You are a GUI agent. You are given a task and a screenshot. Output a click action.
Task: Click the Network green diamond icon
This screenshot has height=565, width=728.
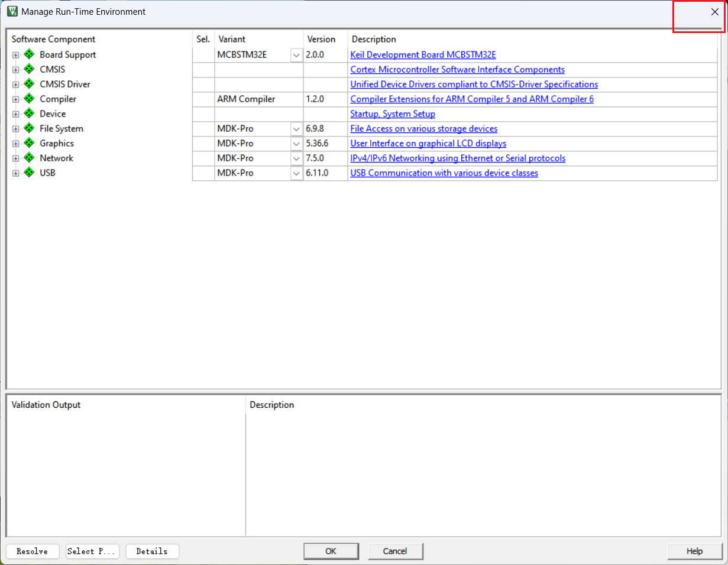[30, 158]
